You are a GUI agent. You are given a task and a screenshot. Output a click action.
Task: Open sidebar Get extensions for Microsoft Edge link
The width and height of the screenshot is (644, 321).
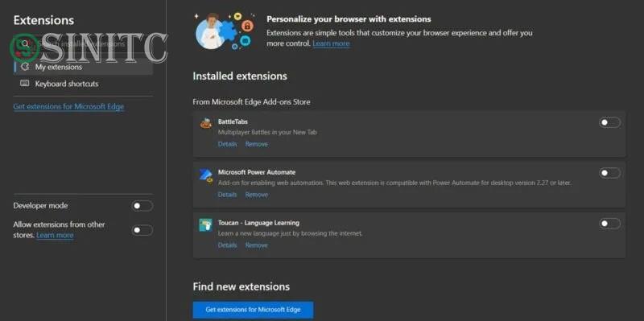[68, 106]
